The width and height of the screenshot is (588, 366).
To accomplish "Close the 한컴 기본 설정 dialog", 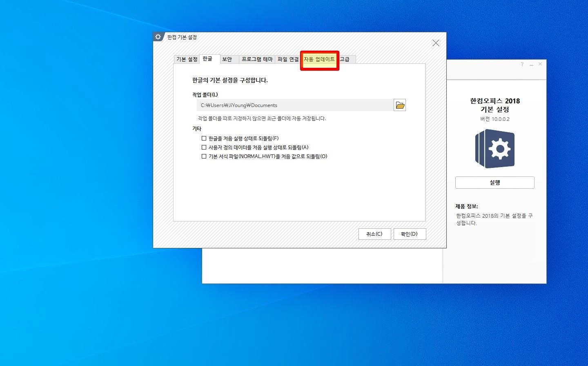I will pos(436,43).
